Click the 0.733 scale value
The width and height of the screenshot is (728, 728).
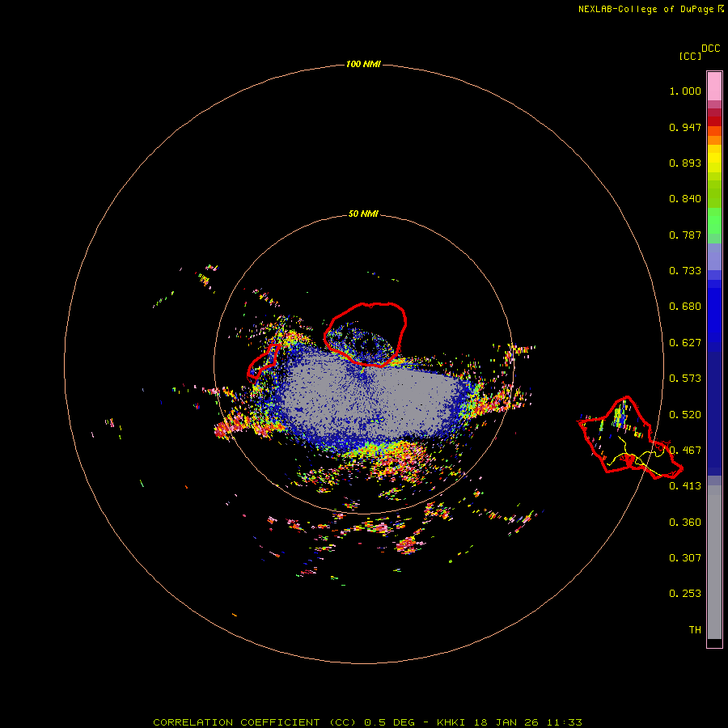click(x=685, y=271)
